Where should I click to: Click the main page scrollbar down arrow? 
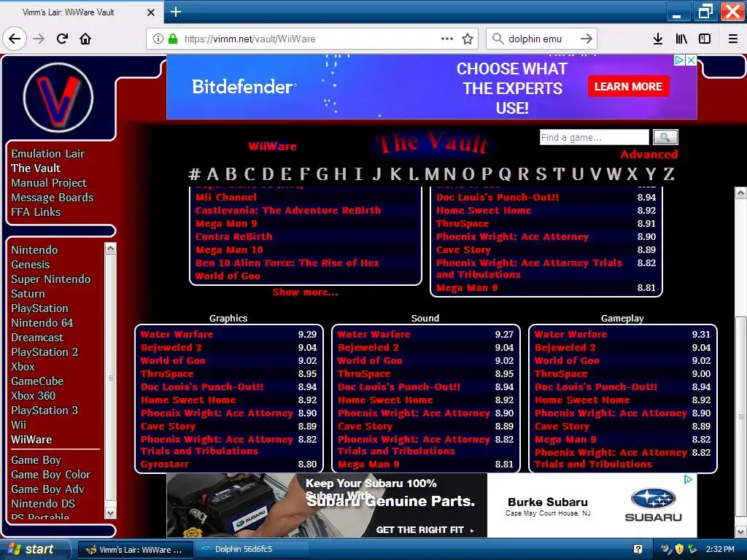coord(741,532)
